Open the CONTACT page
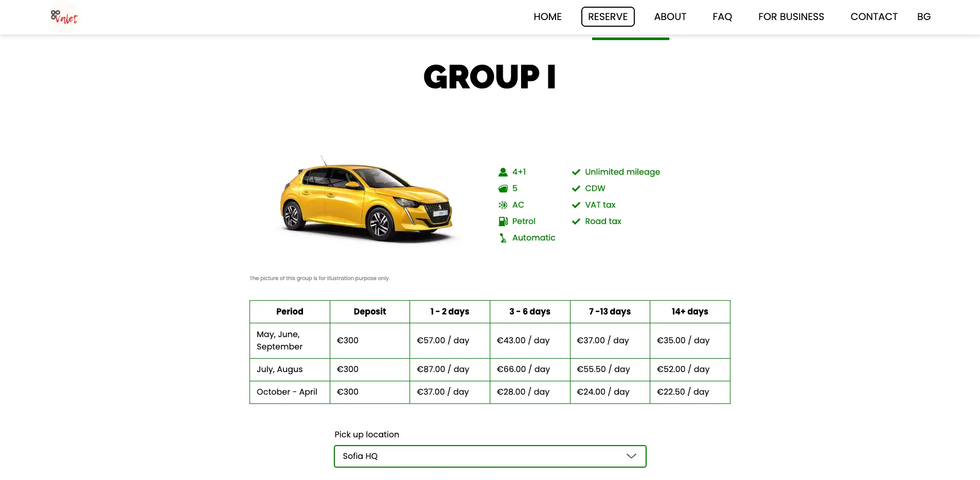This screenshot has width=980, height=480. [x=874, y=17]
